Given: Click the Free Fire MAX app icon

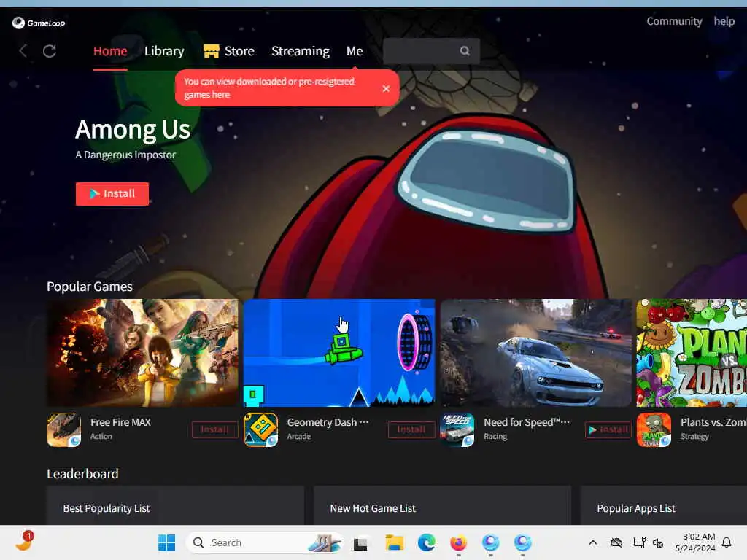Looking at the screenshot, I should (x=64, y=429).
